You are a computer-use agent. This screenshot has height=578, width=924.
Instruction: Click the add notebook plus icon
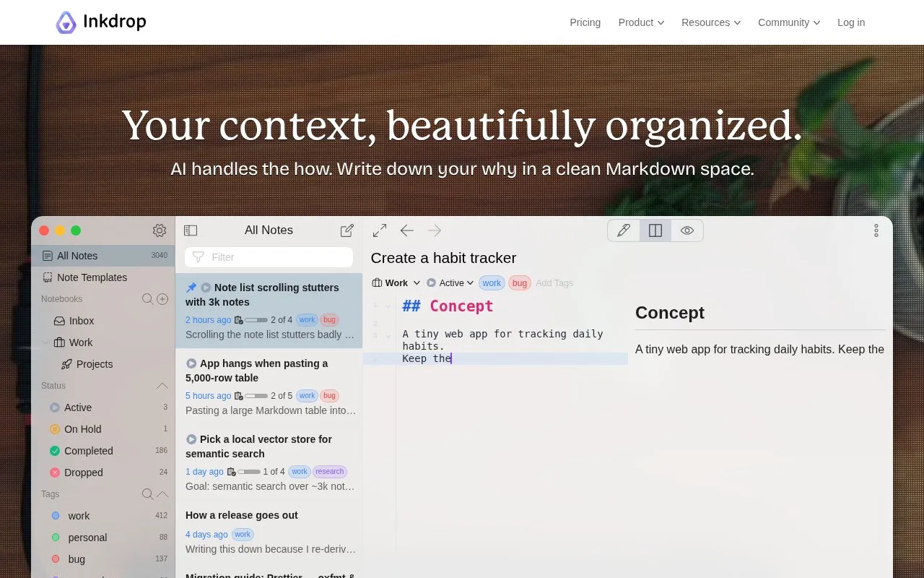pyautogui.click(x=162, y=299)
